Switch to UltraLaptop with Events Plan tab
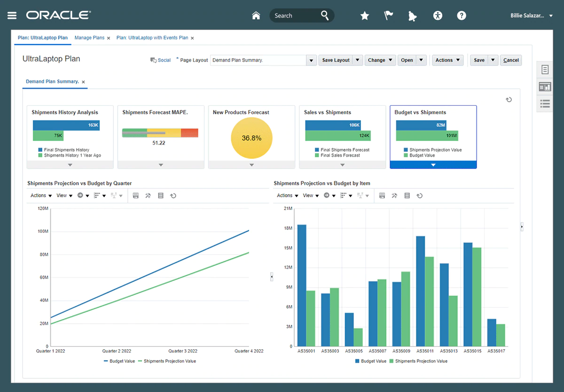 click(x=152, y=38)
